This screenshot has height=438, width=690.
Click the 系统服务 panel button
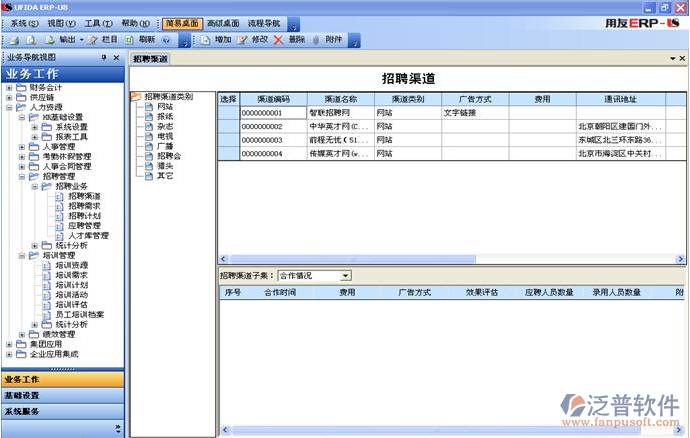62,411
